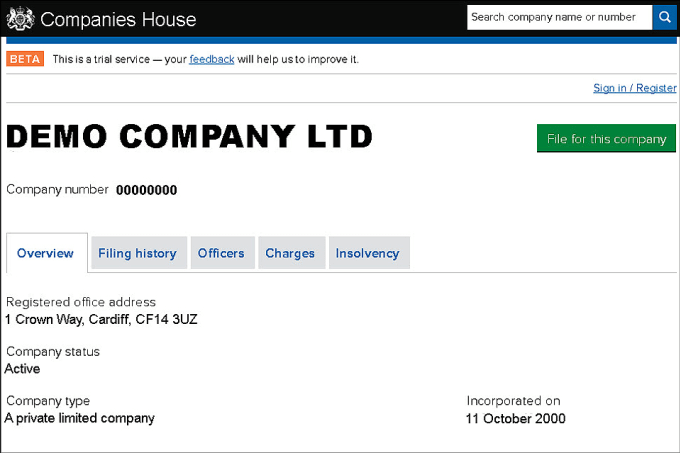Open the feedback link
680x453 pixels.
[212, 59]
